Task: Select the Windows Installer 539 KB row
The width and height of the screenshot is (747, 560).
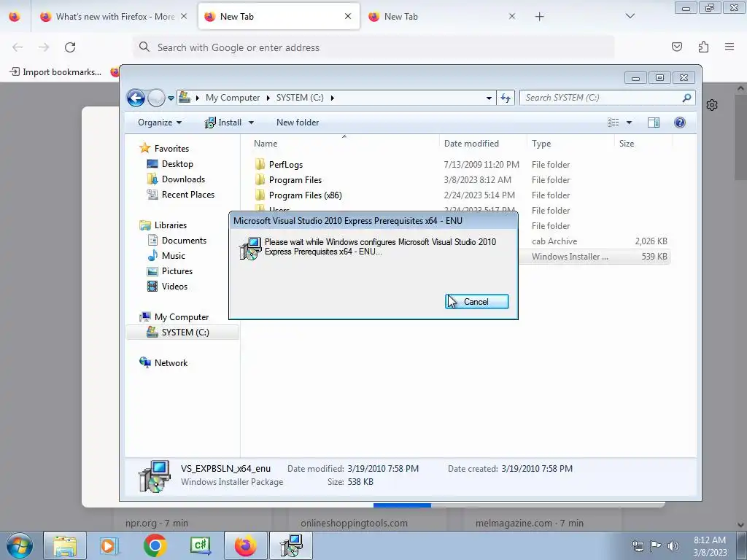Action: 594,257
